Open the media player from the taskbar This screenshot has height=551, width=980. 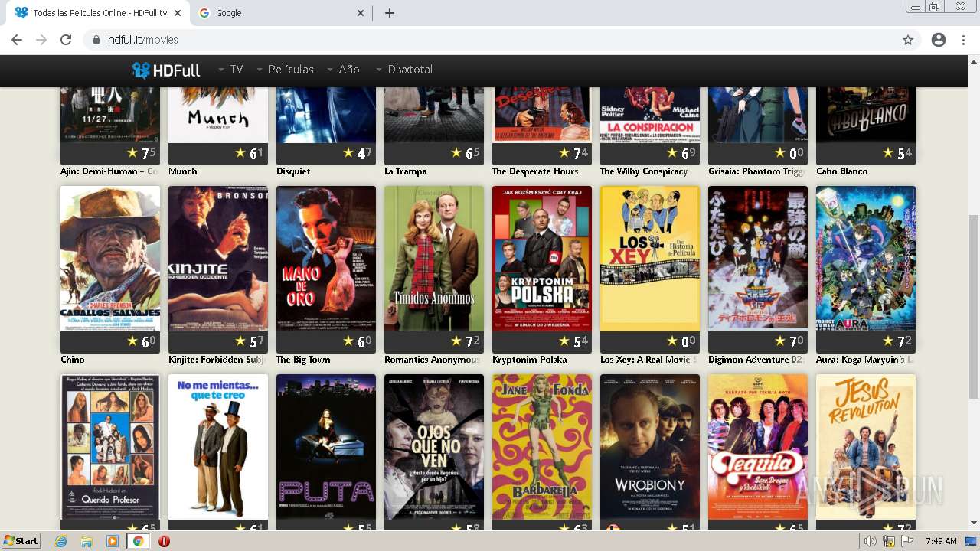tap(113, 541)
